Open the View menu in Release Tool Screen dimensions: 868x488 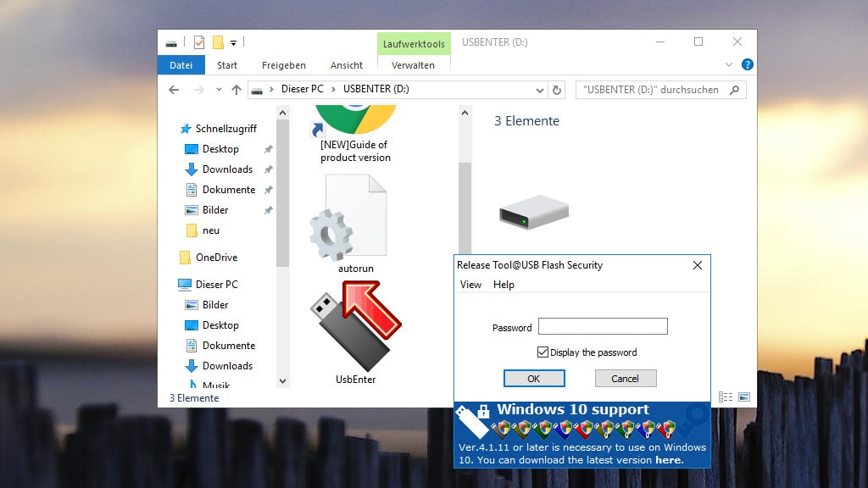tap(470, 285)
